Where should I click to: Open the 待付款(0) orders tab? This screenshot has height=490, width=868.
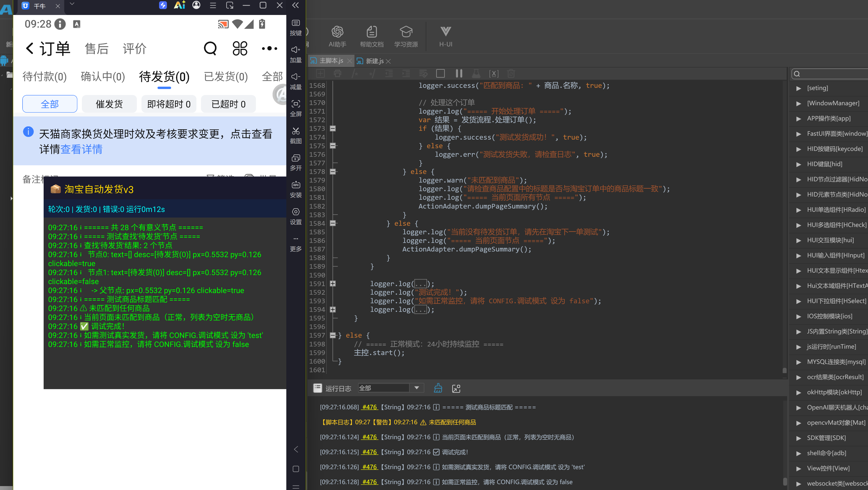(x=45, y=77)
